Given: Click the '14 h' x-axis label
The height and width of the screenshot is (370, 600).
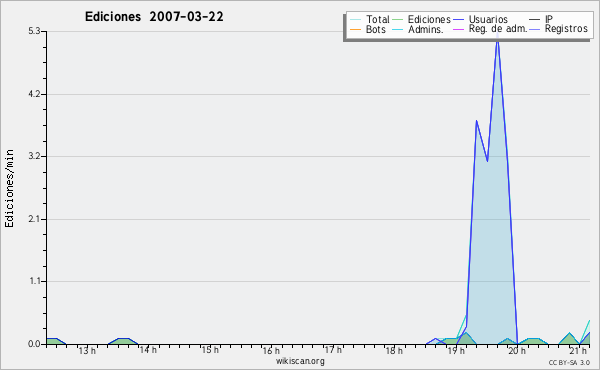Looking at the screenshot, I should pos(148,350).
